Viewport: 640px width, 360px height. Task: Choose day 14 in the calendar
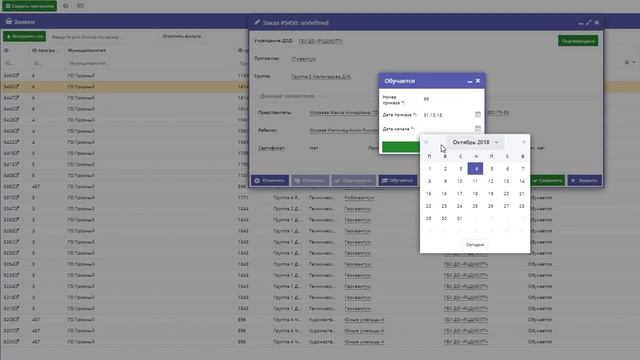[x=522, y=181]
